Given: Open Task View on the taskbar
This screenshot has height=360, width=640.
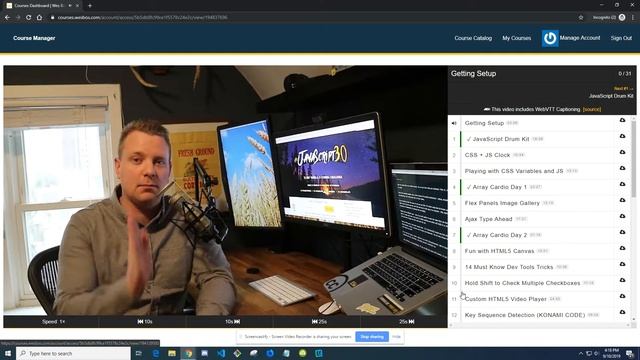Looking at the screenshot, I should (x=139, y=353).
